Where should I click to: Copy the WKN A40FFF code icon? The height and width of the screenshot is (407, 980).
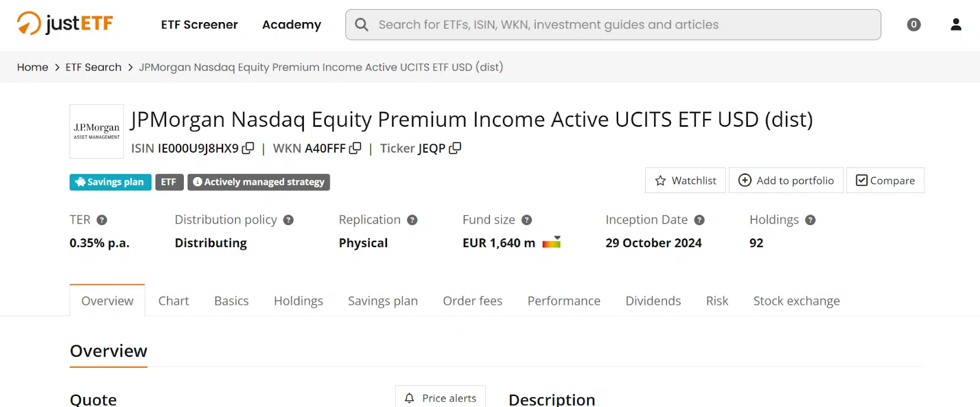click(x=355, y=148)
